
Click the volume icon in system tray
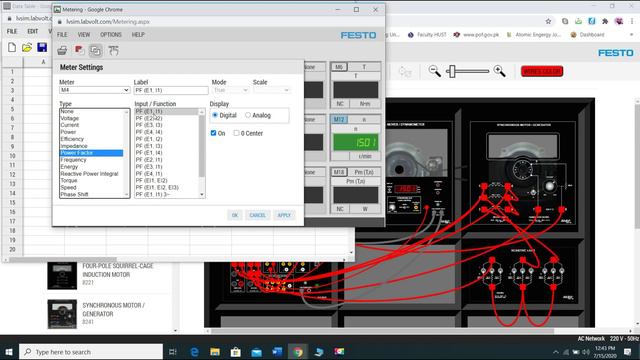pos(586,352)
